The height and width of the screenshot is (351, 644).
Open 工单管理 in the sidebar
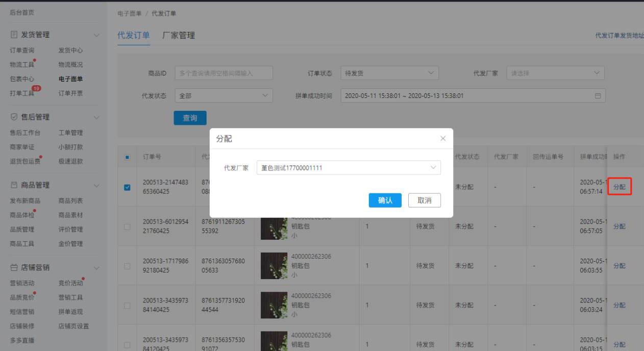70,133
